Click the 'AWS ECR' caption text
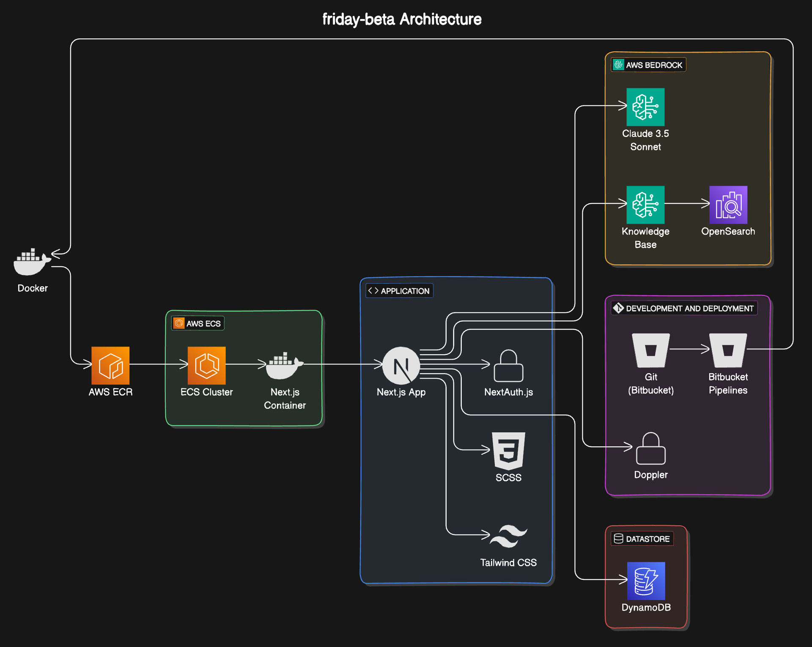The height and width of the screenshot is (647, 812). (110, 392)
